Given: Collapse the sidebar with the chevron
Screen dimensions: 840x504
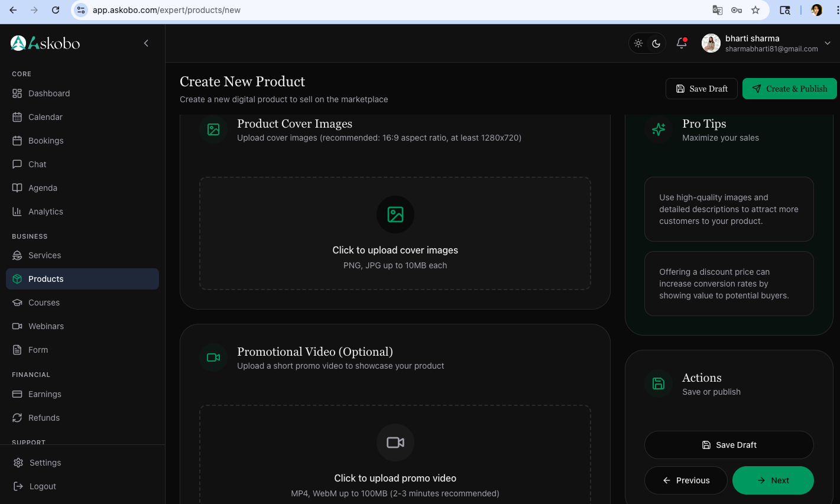Looking at the screenshot, I should tap(146, 43).
